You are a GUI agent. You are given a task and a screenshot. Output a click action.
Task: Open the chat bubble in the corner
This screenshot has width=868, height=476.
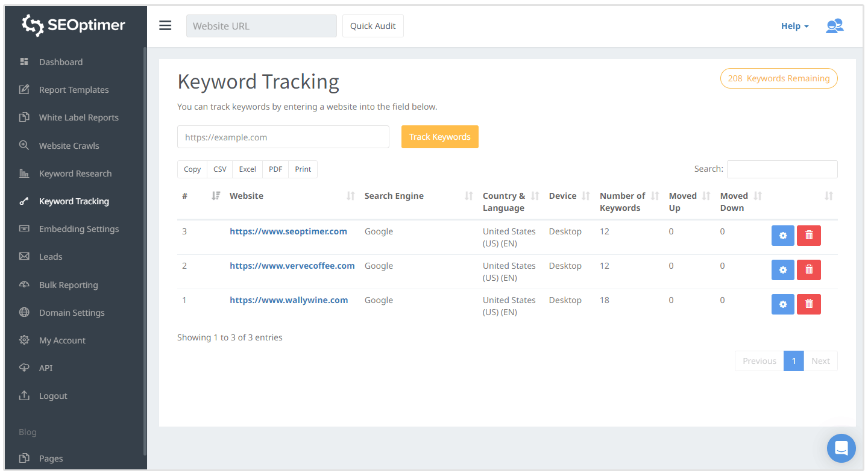[x=841, y=448]
